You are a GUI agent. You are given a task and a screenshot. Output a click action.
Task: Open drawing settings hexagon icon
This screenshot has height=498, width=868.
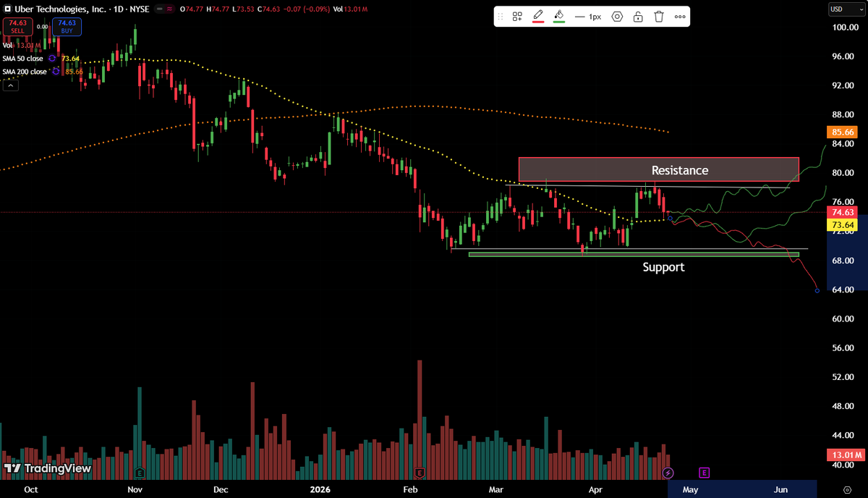pos(617,16)
